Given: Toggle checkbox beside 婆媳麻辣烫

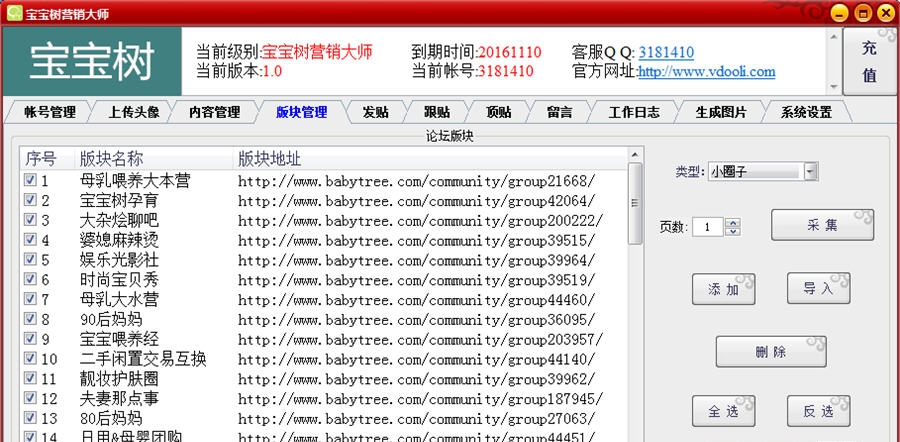Looking at the screenshot, I should pyautogui.click(x=30, y=239).
